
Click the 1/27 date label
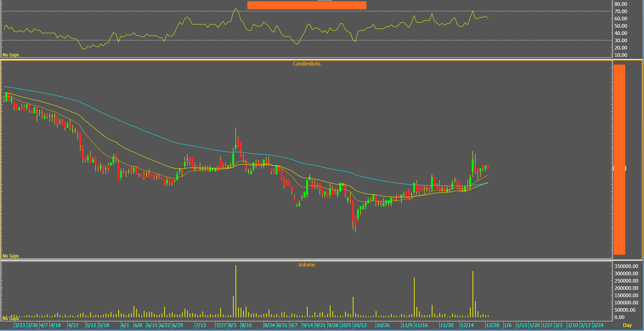tap(547, 325)
